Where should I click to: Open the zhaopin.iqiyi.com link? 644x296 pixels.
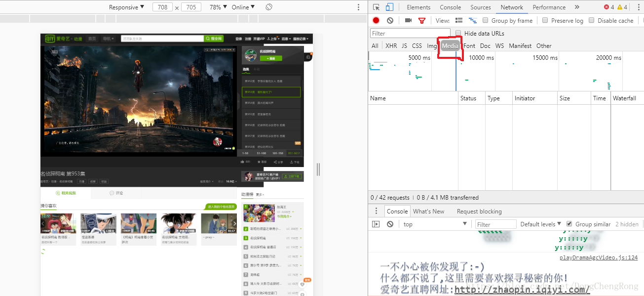tap(522, 290)
